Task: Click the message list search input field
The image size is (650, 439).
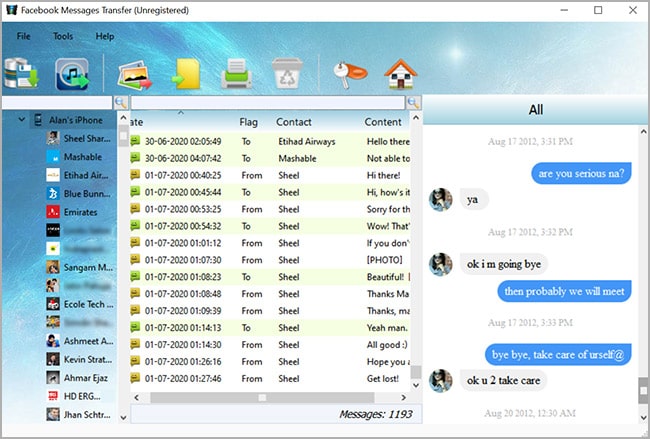Action: 267,103
